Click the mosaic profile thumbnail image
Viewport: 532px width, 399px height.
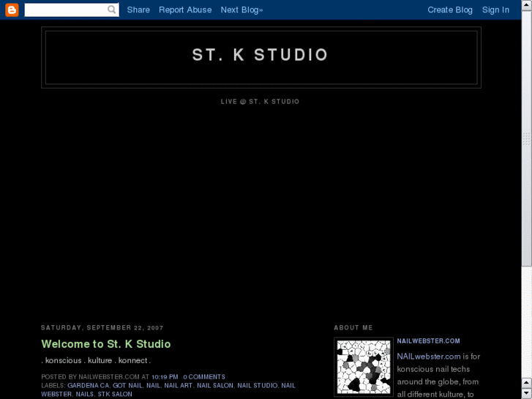[364, 367]
